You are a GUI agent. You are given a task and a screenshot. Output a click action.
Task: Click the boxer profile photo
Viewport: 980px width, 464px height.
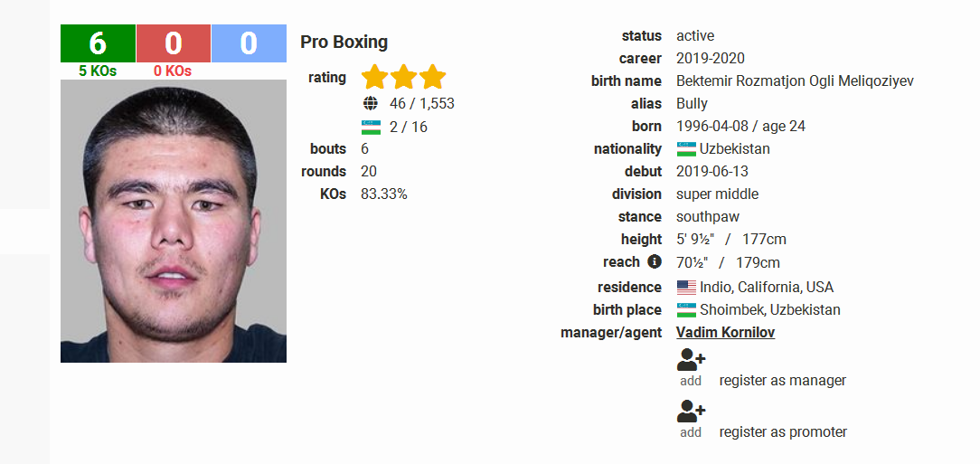[173, 221]
